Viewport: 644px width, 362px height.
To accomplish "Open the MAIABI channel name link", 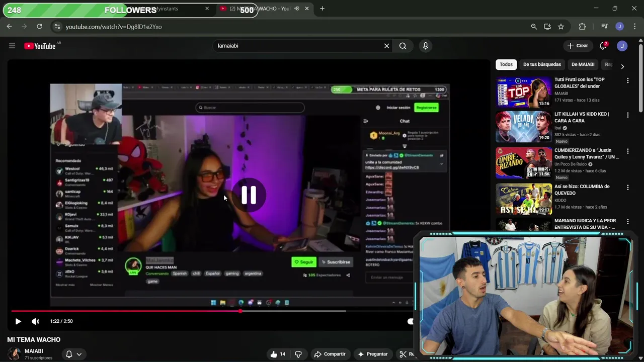I will 34,351.
